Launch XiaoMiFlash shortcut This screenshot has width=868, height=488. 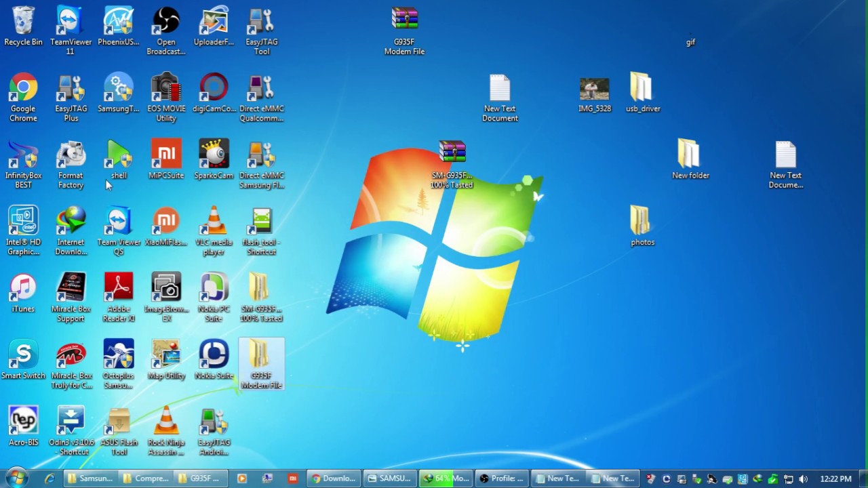166,227
